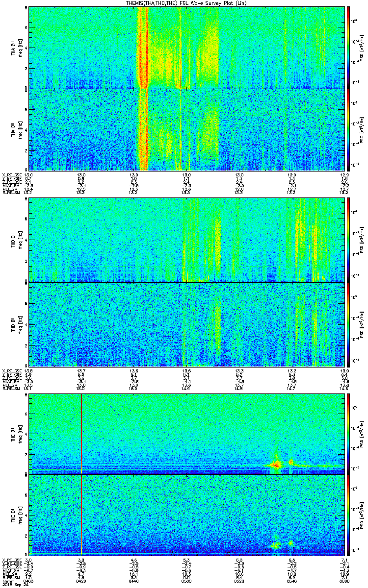The image size is (368, 588).
Task: Click the "THA B⊥ freq [Hz]" axis label
Action: point(16,49)
